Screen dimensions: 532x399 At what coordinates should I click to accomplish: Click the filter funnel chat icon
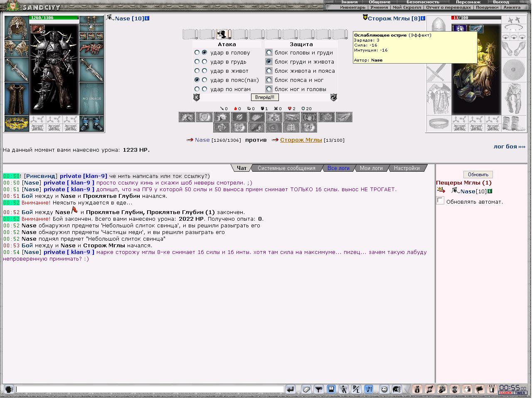tap(318, 389)
